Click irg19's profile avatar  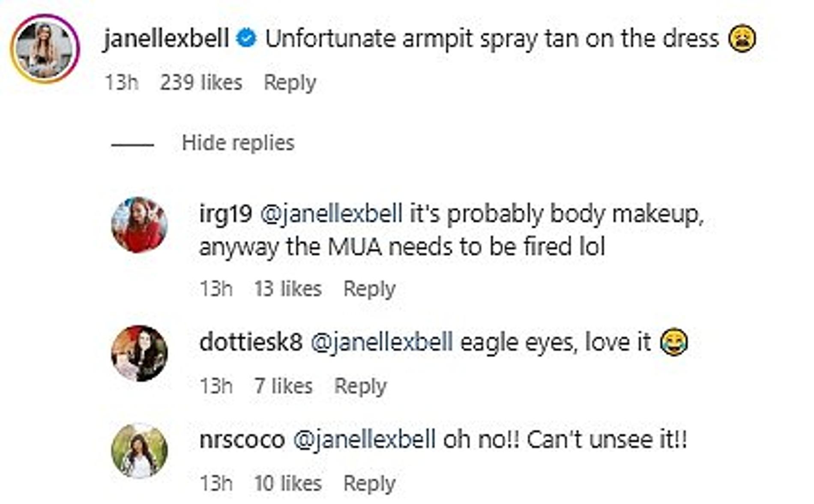click(139, 224)
